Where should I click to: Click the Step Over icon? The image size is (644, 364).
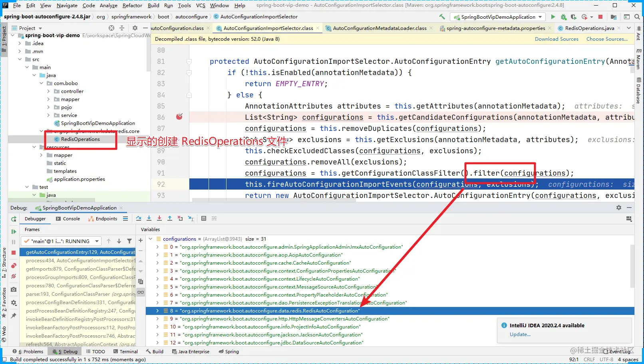[x=138, y=218]
